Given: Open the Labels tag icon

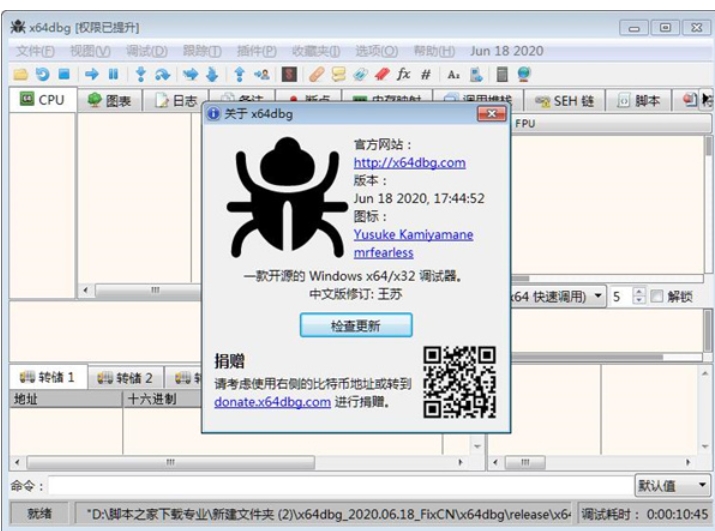Looking at the screenshot, I should coord(360,74).
